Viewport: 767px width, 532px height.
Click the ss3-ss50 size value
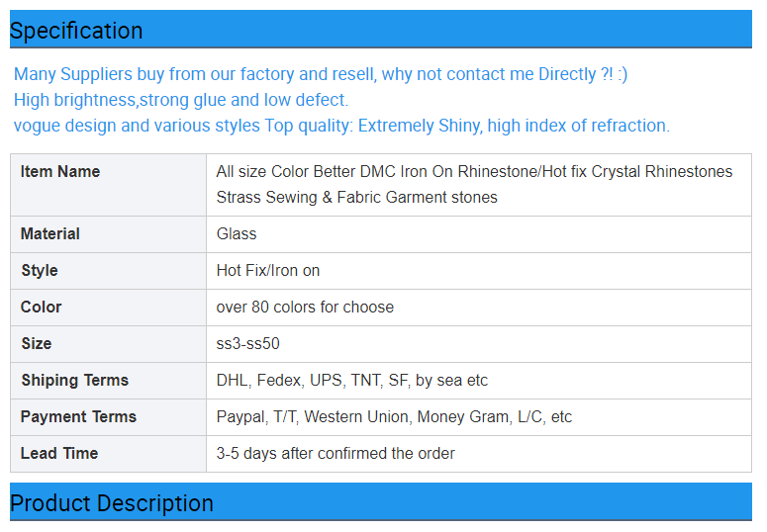[x=248, y=344]
